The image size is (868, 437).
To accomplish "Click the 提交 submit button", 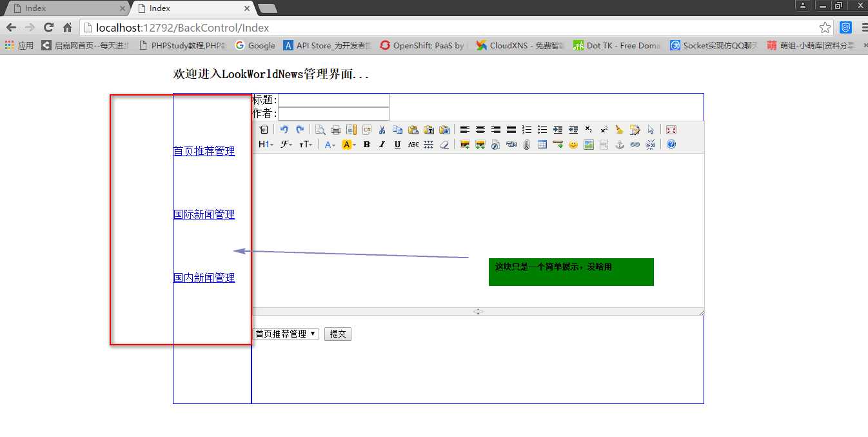I will (338, 334).
